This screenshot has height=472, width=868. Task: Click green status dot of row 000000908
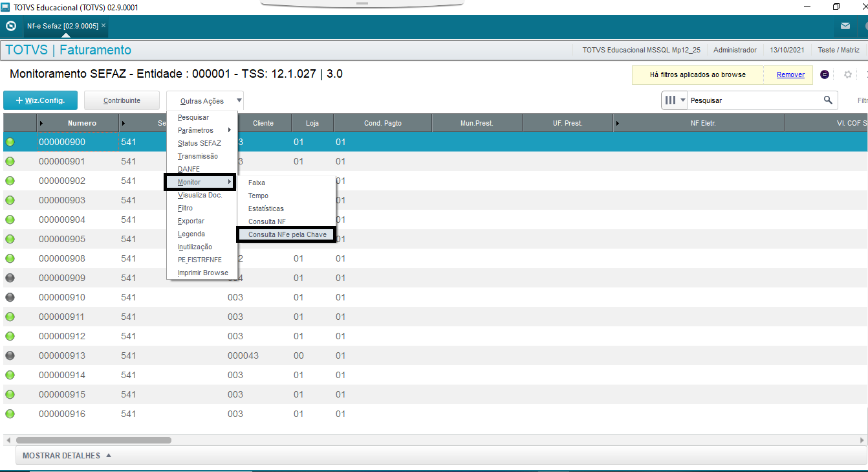pyautogui.click(x=10, y=258)
